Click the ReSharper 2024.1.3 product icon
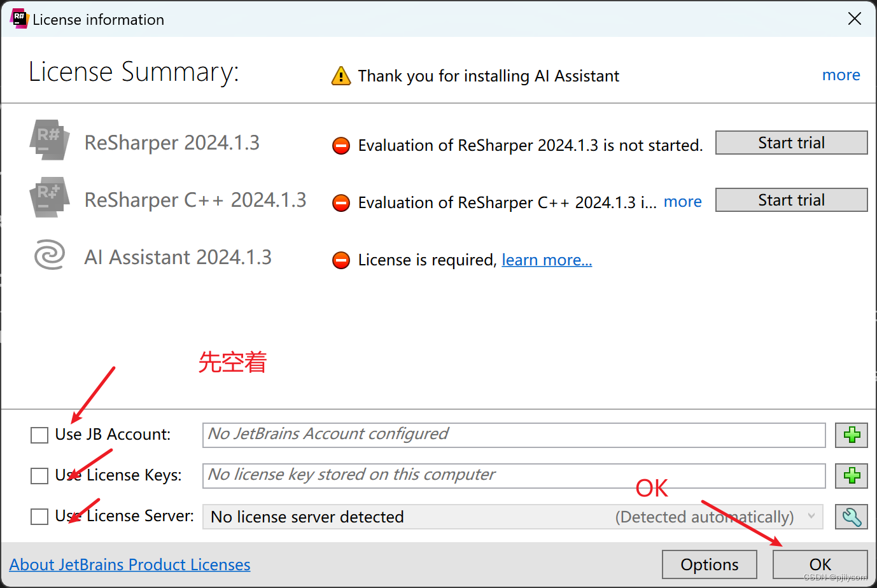The image size is (877, 588). (x=49, y=139)
